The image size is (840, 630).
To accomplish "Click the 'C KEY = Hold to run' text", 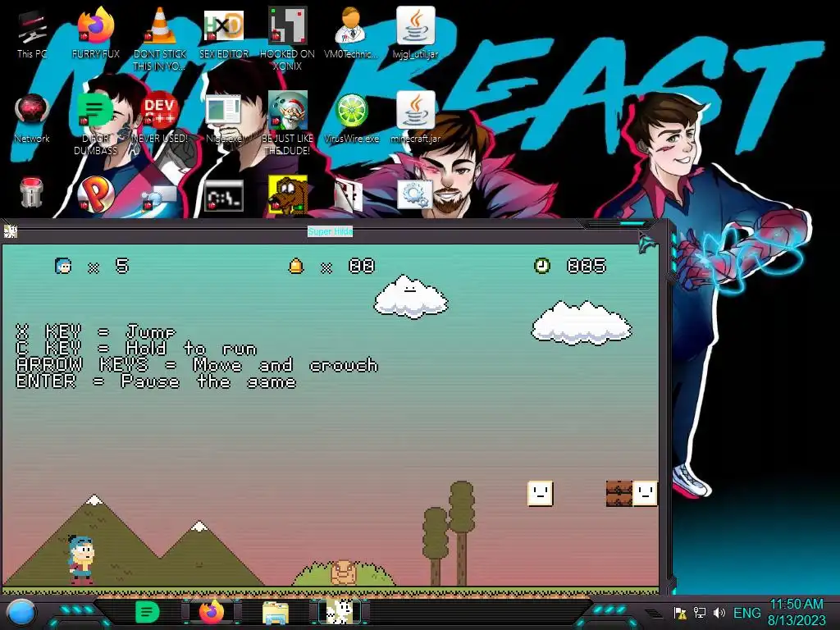I will coord(136,348).
